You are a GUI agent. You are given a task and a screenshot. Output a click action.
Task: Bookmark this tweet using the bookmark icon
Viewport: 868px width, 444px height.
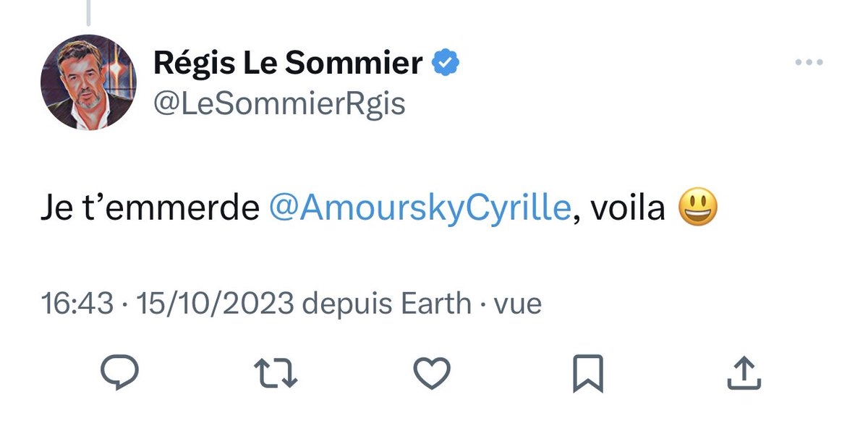click(x=587, y=373)
